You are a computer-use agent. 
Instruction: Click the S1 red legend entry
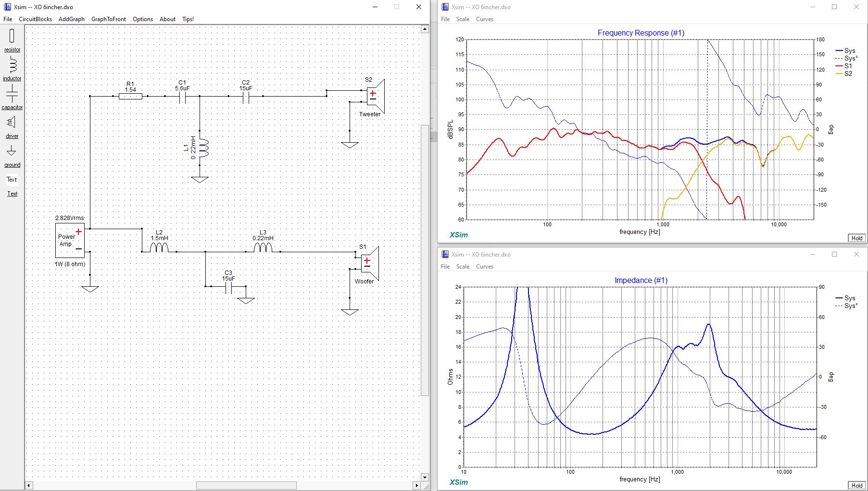(843, 66)
